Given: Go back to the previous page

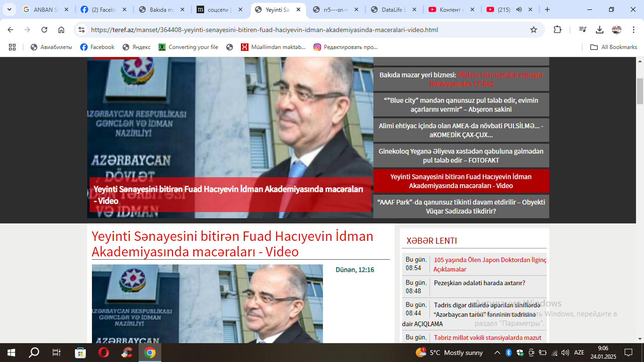Looking at the screenshot, I should click(10, 30).
